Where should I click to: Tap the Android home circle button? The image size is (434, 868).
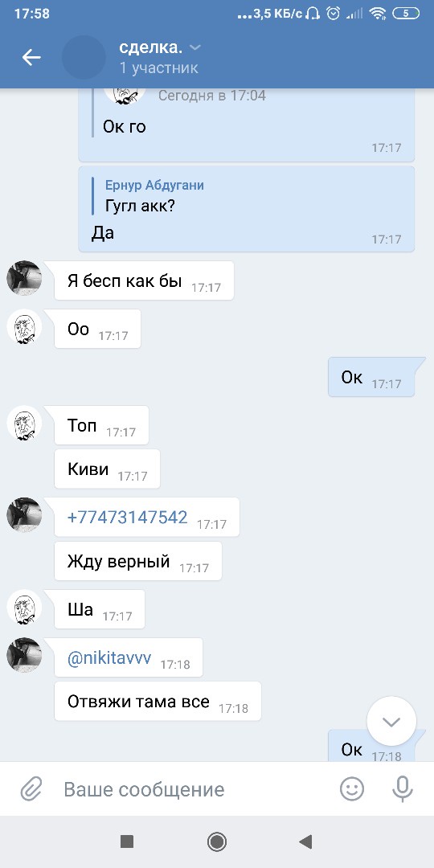tap(216, 842)
